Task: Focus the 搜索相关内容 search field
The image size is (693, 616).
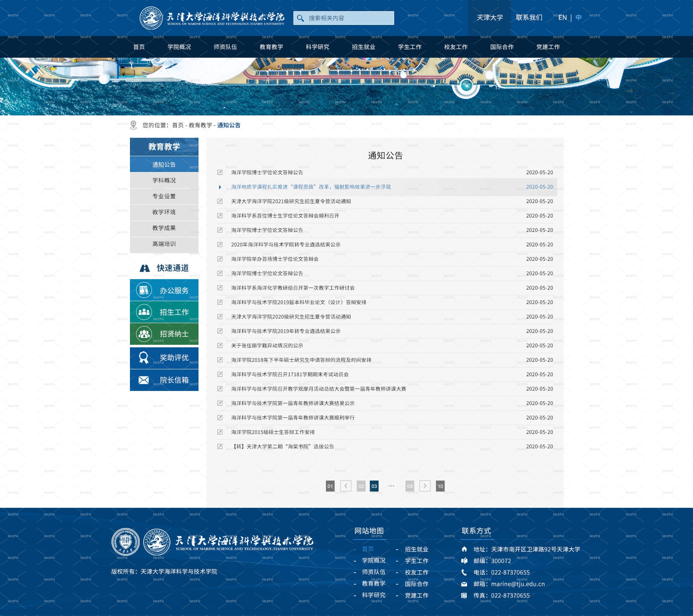Action: [x=344, y=18]
